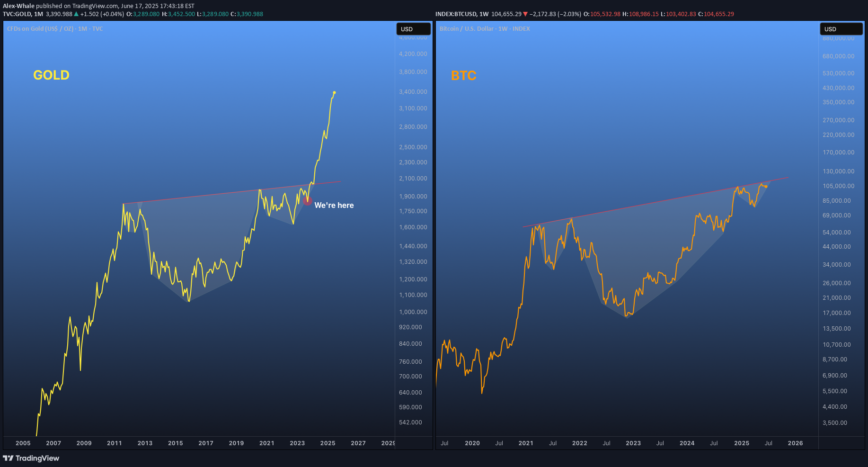Click 2026 on BTC time axis
This screenshot has height=467, width=868.
796,443
